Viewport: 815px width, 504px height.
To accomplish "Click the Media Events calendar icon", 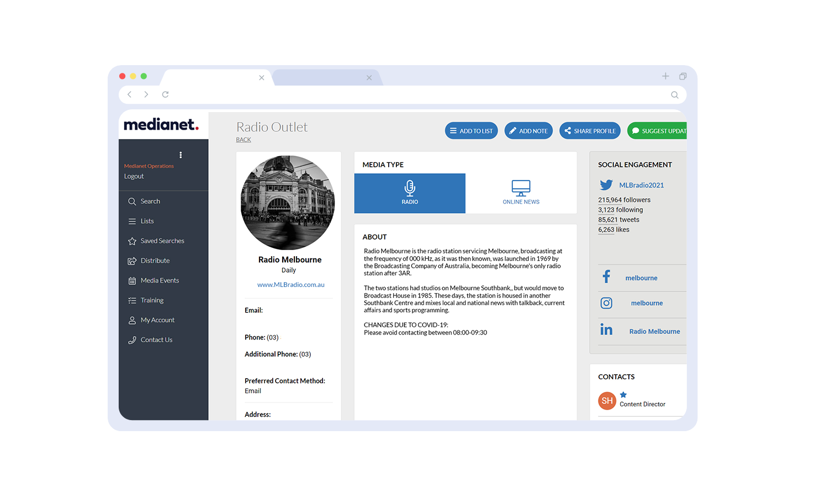I will point(132,281).
